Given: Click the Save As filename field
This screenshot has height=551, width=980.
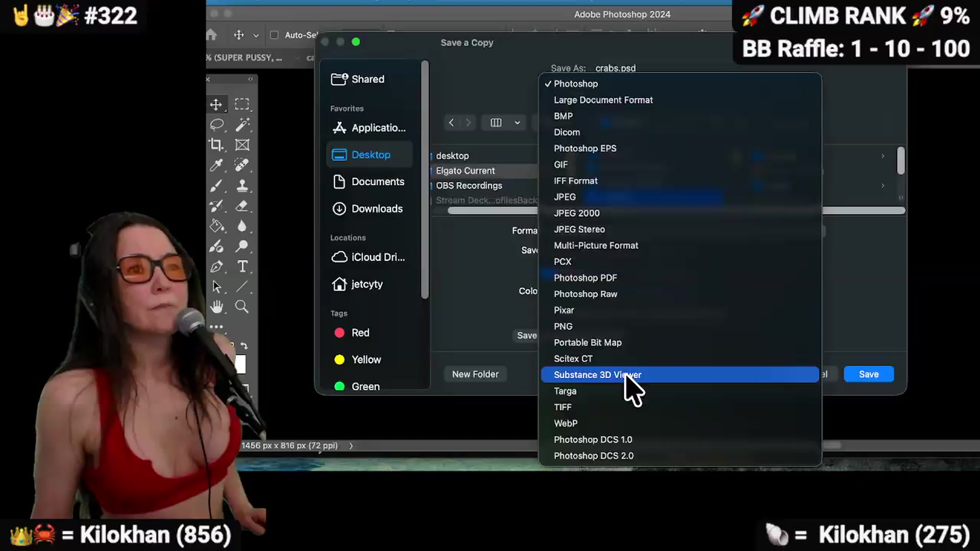Looking at the screenshot, I should point(616,68).
